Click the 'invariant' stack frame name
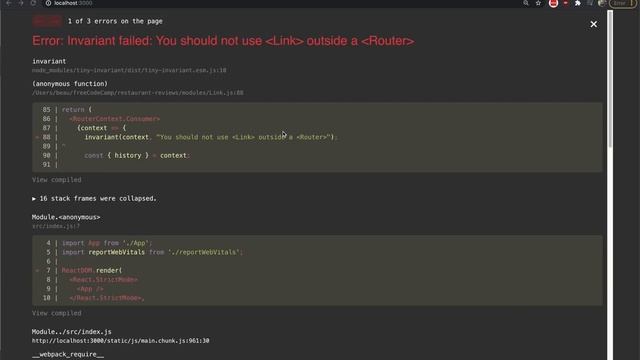 click(x=49, y=61)
